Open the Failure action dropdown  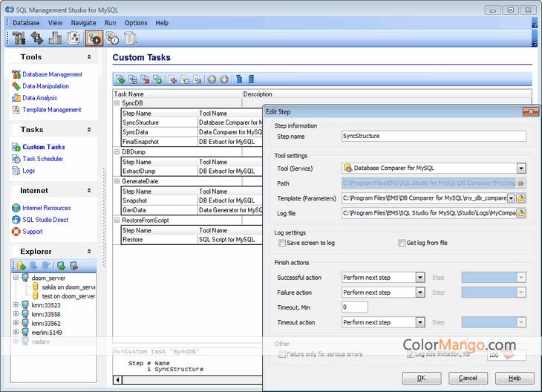(420, 293)
